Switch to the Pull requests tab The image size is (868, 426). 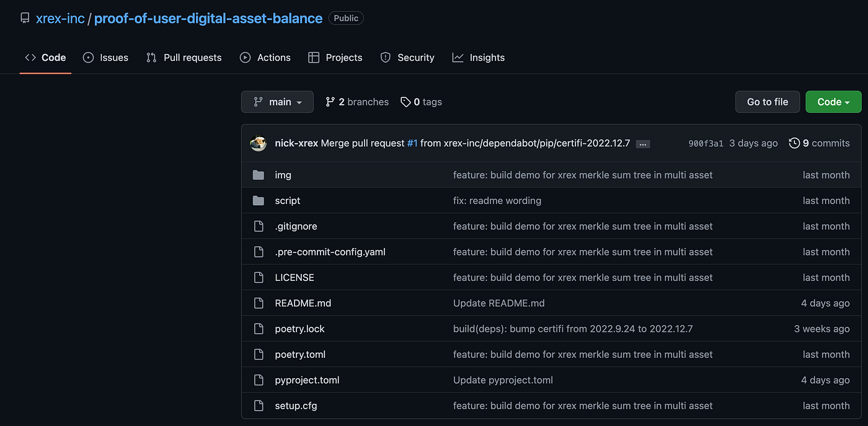click(184, 58)
